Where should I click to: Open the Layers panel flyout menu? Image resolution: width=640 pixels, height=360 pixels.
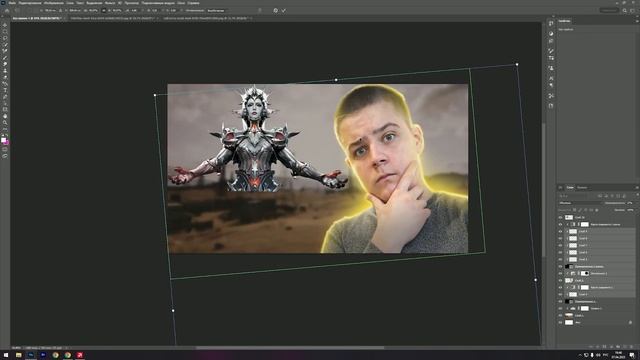tap(637, 187)
